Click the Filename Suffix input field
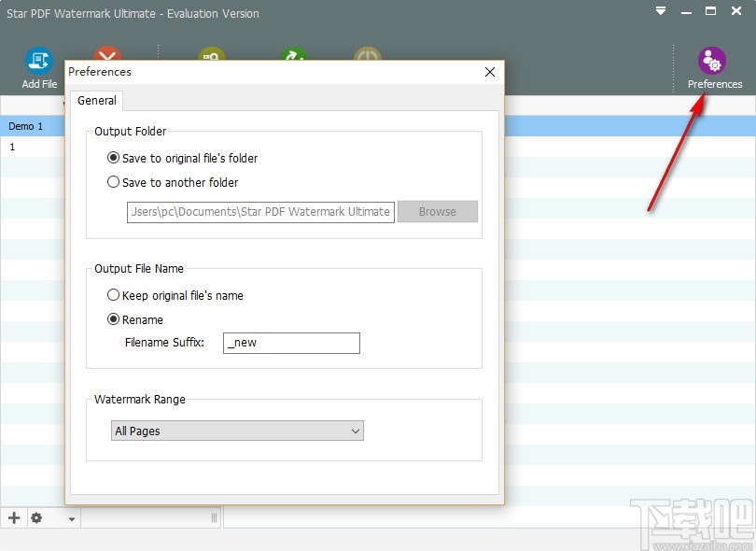 point(291,343)
